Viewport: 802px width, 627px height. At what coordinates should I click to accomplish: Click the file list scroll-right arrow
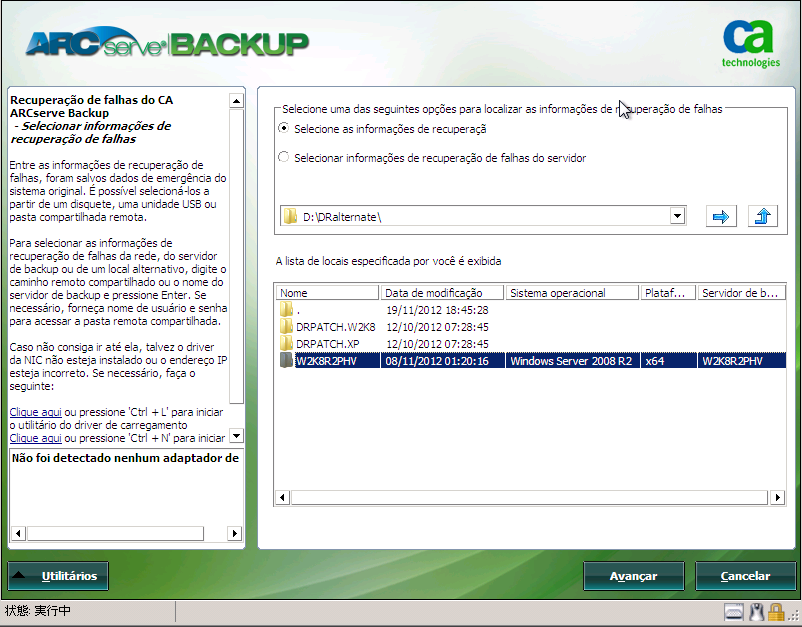tap(777, 497)
